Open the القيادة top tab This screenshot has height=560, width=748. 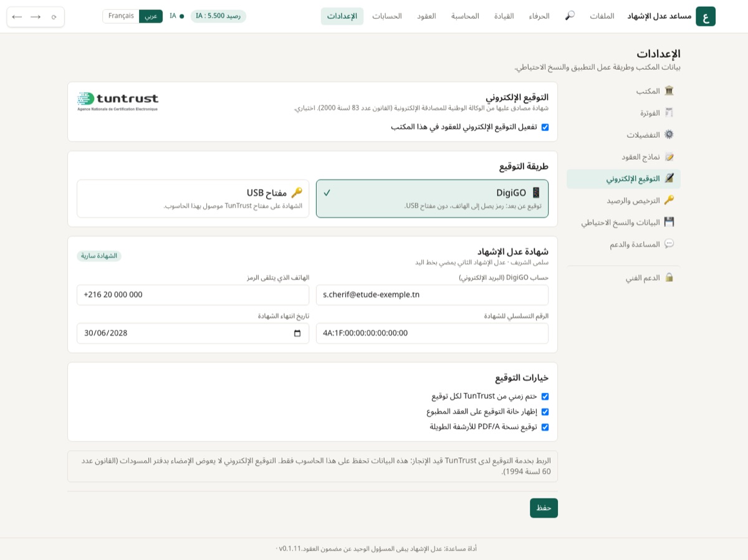504,16
